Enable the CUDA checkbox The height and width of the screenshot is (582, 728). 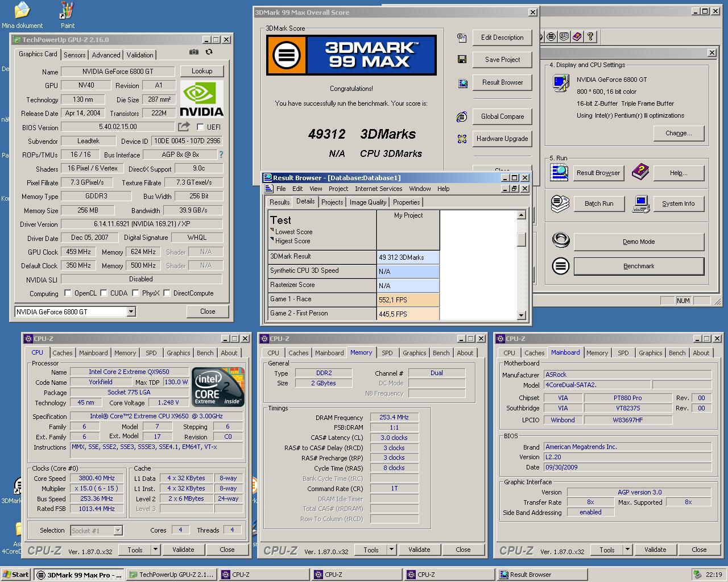[104, 293]
